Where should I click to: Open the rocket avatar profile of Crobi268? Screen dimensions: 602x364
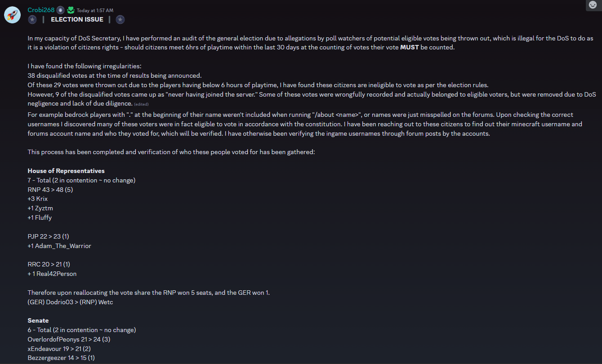click(x=12, y=14)
